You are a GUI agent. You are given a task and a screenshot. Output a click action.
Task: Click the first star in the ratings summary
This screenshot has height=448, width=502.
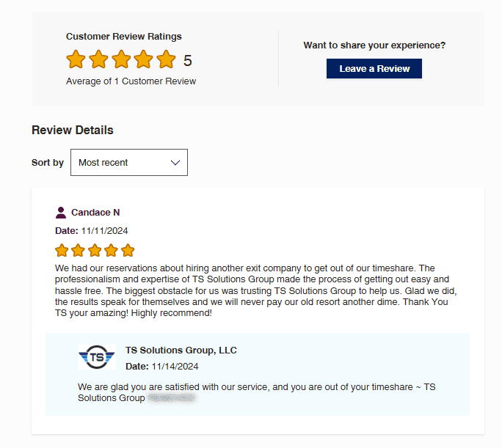coord(76,60)
